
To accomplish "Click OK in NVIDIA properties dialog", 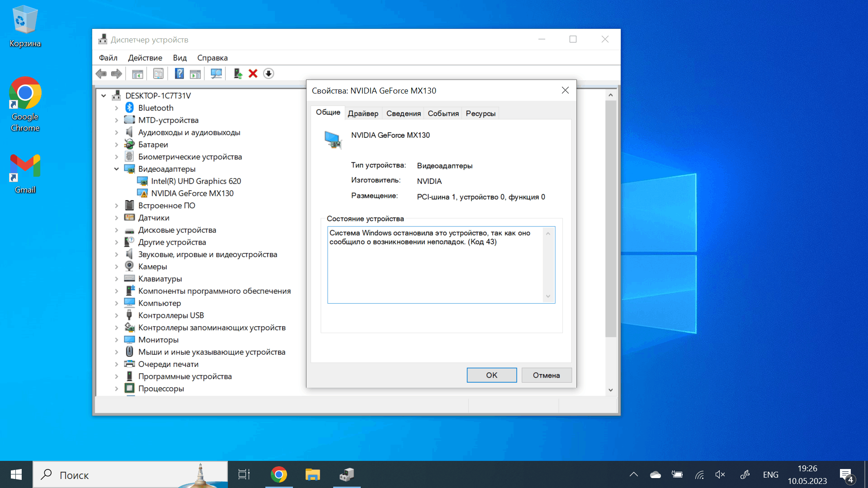I will point(492,375).
